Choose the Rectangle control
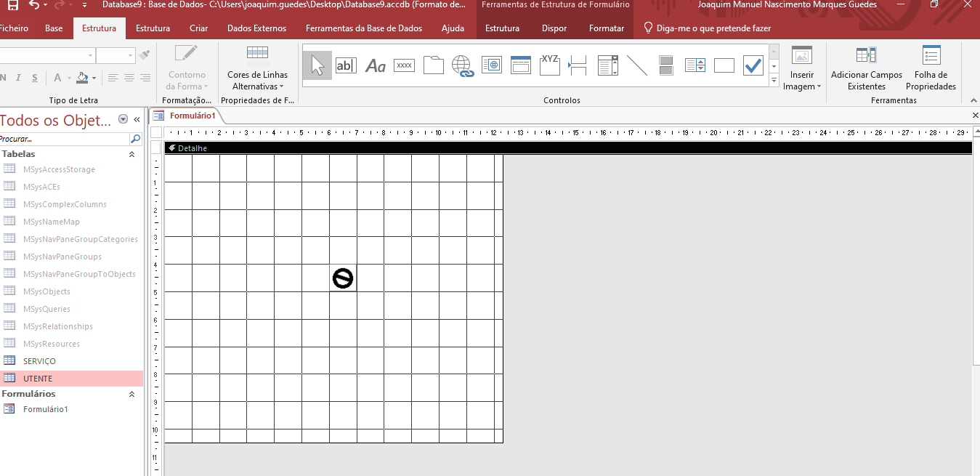Viewport: 980px width, 476px height. (724, 65)
